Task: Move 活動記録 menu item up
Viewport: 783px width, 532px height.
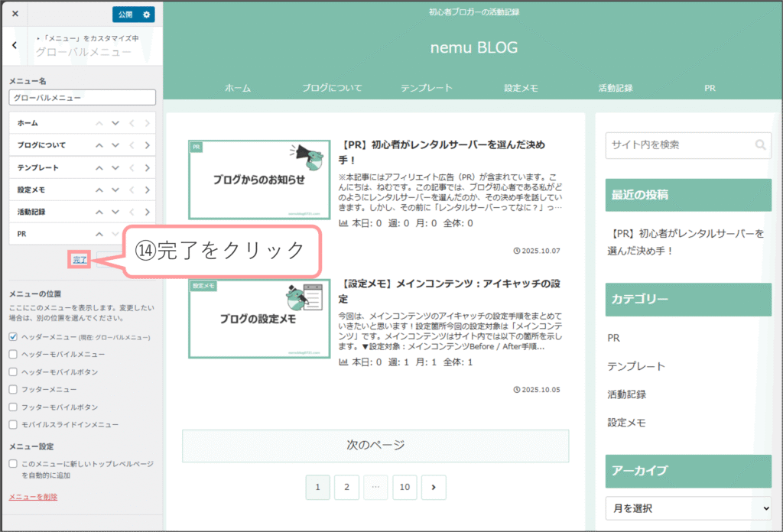Action: tap(99, 212)
